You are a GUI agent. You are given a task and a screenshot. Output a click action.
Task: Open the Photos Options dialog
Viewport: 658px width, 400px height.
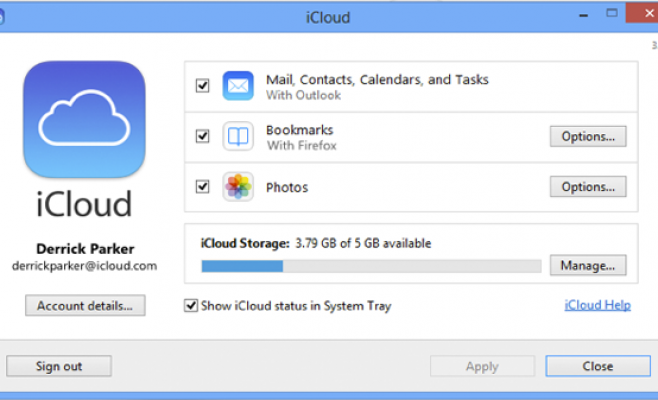(587, 187)
